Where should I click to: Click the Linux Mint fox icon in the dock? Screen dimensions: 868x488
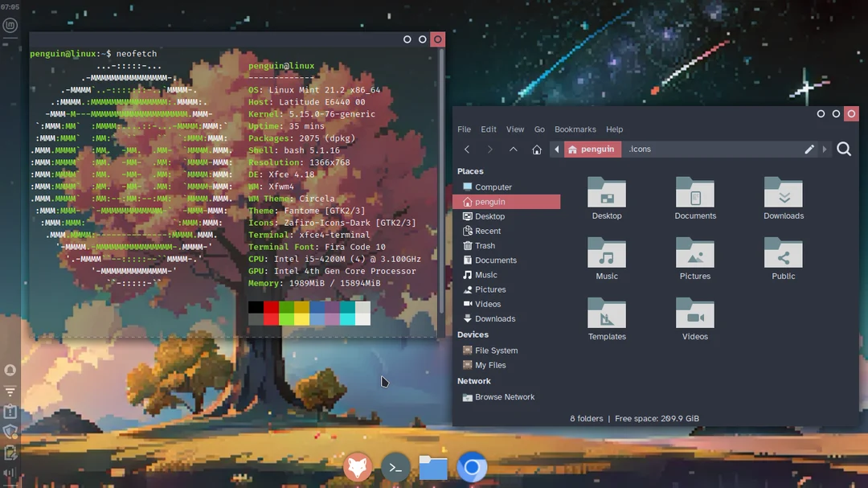357,466
